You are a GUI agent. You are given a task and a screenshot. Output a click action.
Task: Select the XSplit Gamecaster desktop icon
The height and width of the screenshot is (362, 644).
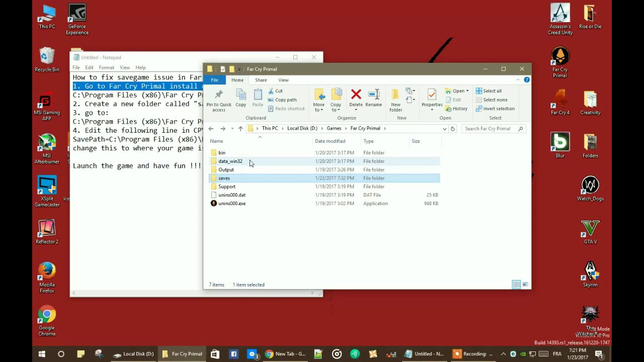coord(47,192)
